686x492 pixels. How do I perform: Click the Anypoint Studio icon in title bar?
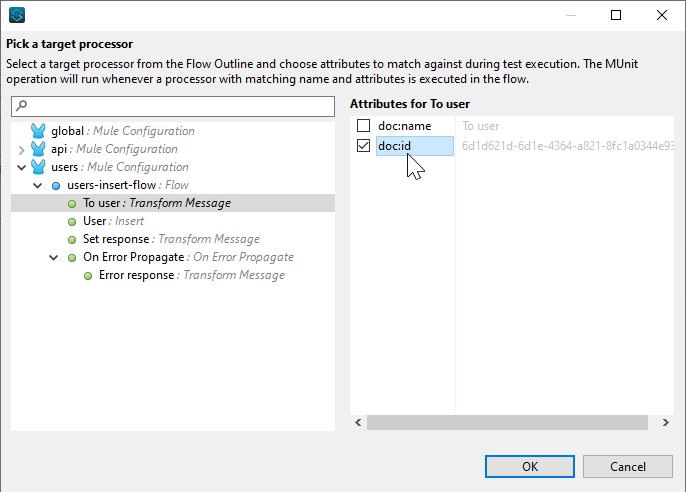coord(17,15)
